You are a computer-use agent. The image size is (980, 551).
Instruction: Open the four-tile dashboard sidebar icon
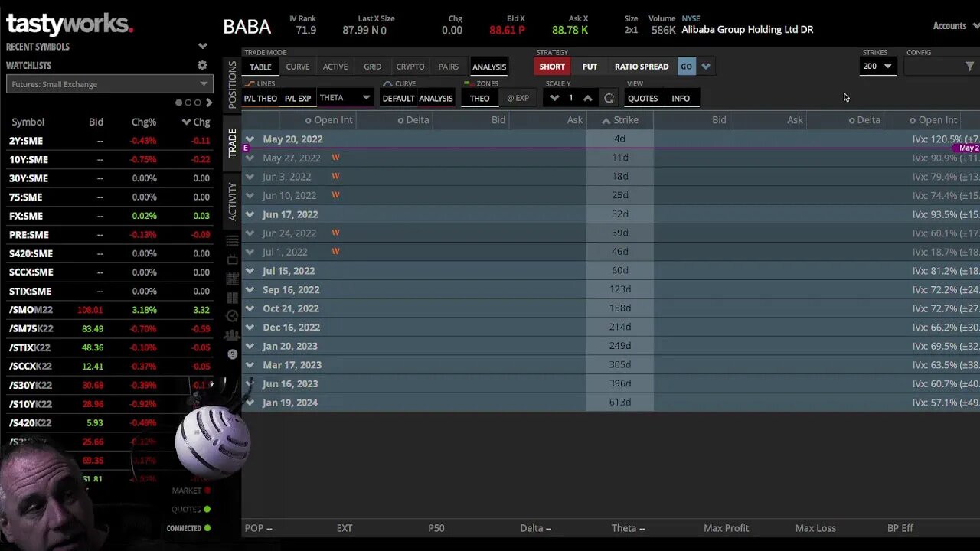tap(233, 298)
